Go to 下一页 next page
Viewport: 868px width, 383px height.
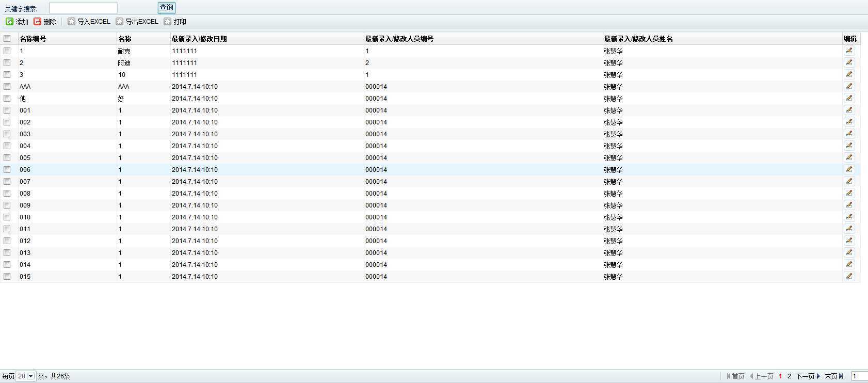pyautogui.click(x=808, y=376)
